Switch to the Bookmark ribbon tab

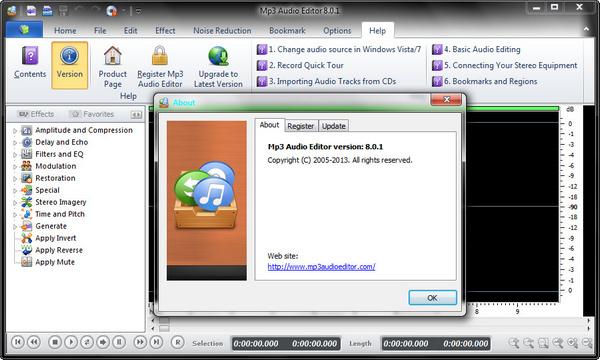coord(287,31)
